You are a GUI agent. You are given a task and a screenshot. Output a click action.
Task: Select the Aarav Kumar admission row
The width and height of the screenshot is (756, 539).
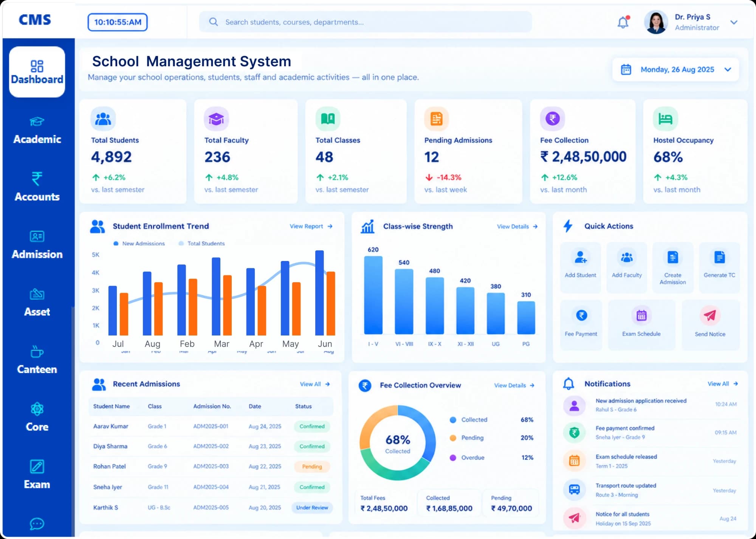(x=211, y=426)
